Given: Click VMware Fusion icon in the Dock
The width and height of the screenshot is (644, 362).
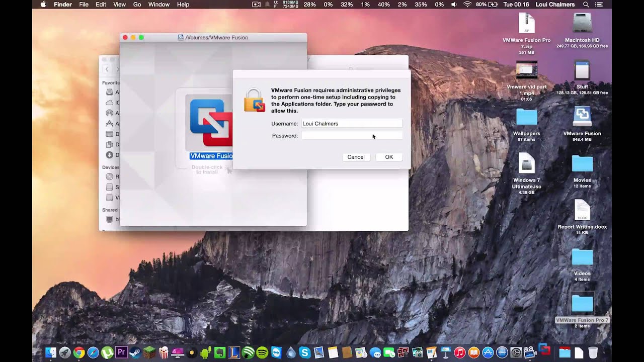Looking at the screenshot, I should pos(544,349).
